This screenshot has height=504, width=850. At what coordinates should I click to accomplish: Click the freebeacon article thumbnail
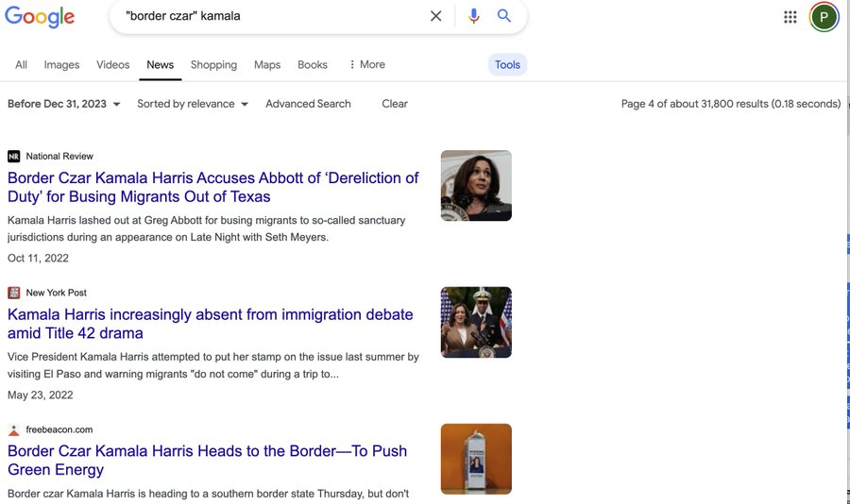click(476, 459)
